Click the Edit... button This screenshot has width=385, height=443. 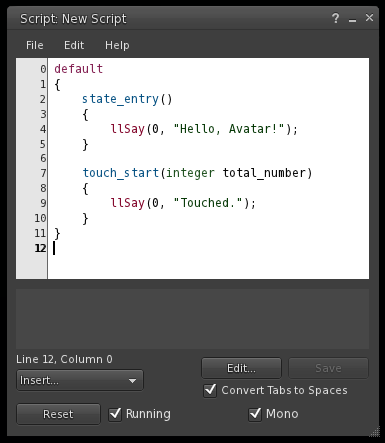(241, 368)
